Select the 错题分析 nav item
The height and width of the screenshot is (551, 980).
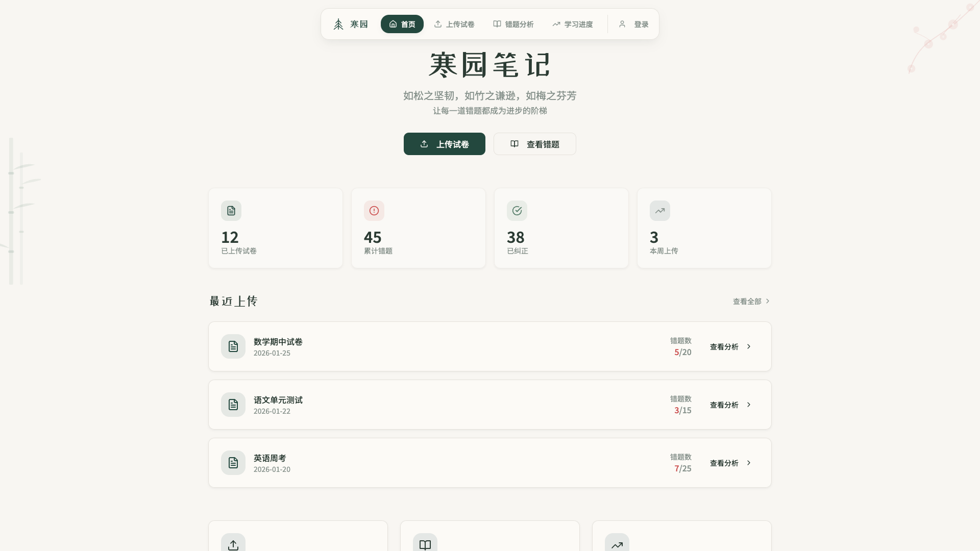point(513,24)
